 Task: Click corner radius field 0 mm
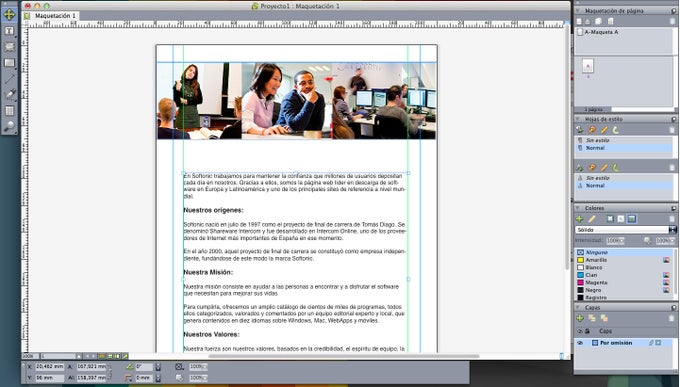tap(144, 378)
